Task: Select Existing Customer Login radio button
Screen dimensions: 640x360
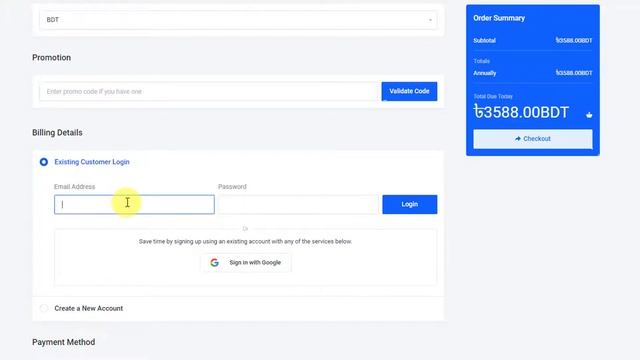Action: [x=44, y=162]
